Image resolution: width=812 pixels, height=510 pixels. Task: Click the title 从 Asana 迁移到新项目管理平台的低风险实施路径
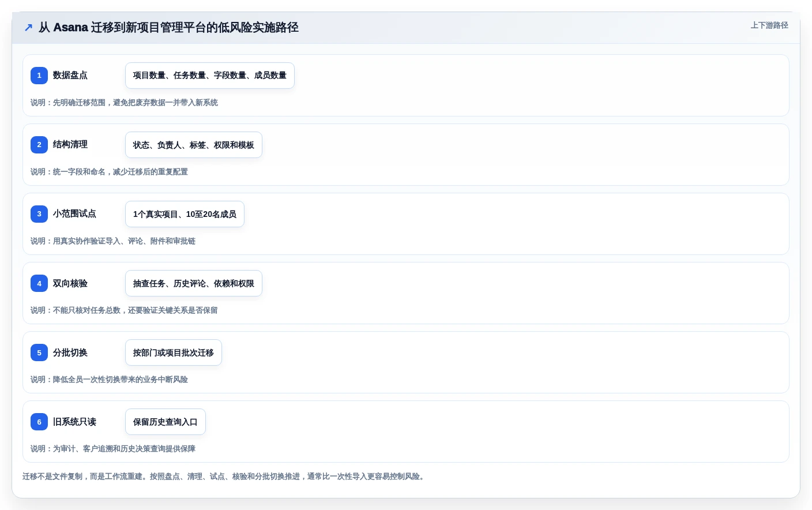point(168,28)
